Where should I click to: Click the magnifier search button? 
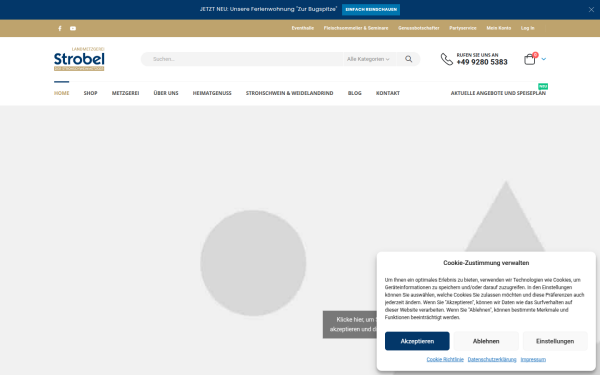click(408, 59)
